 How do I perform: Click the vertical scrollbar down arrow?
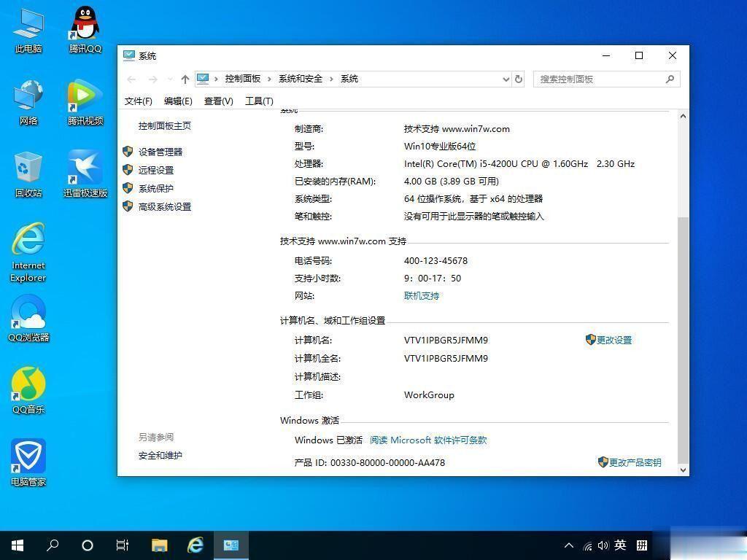point(684,470)
